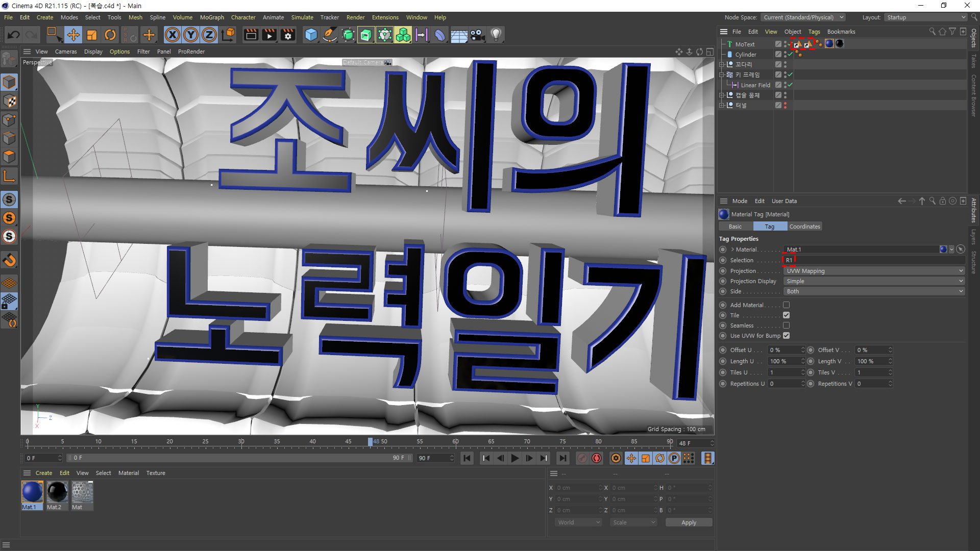Add a Cube primitive object
The width and height of the screenshot is (980, 551).
point(311,35)
